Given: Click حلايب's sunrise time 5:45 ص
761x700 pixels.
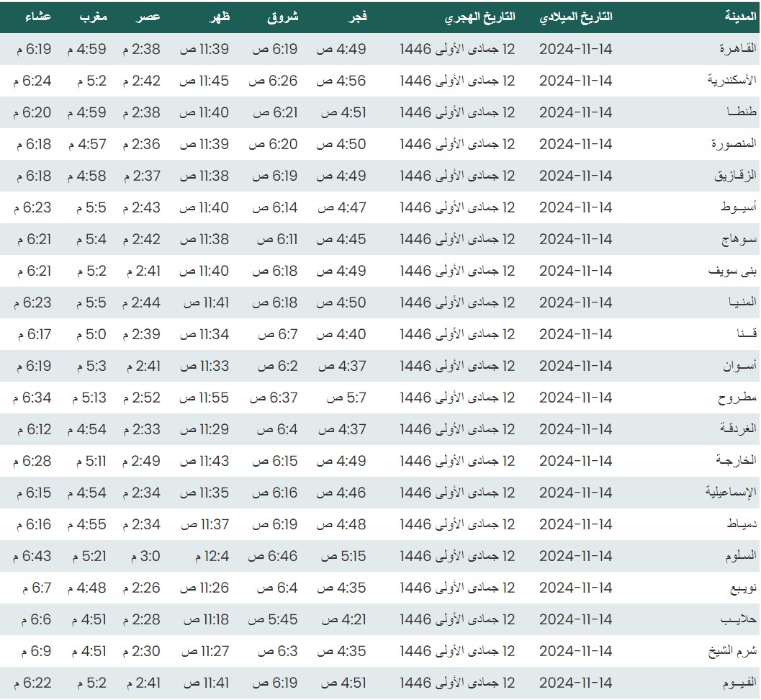Looking at the screenshot, I should click(x=273, y=619).
